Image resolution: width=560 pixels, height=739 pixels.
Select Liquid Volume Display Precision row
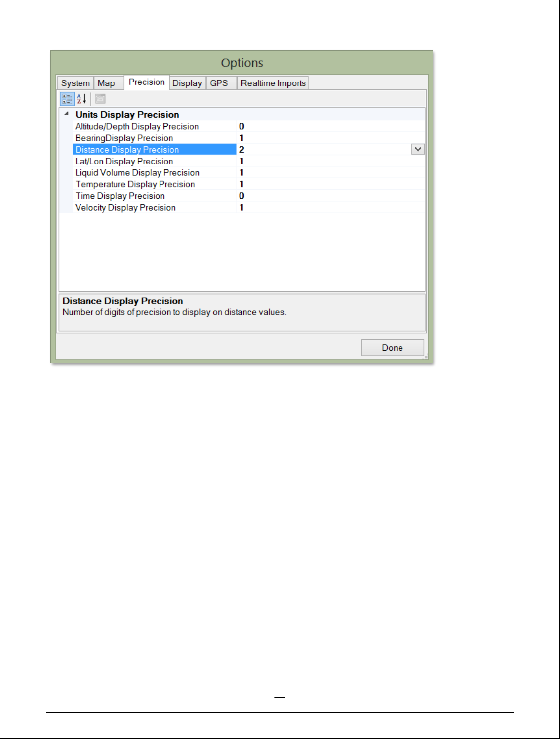click(x=248, y=172)
